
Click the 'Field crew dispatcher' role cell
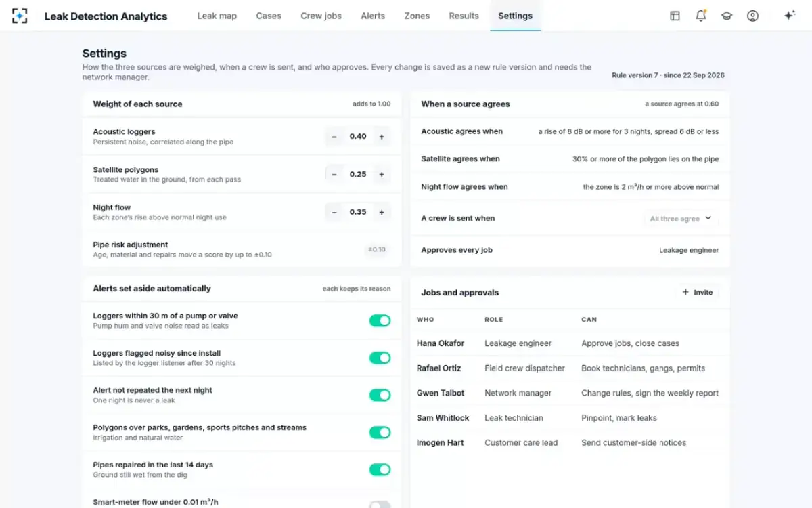pos(524,368)
